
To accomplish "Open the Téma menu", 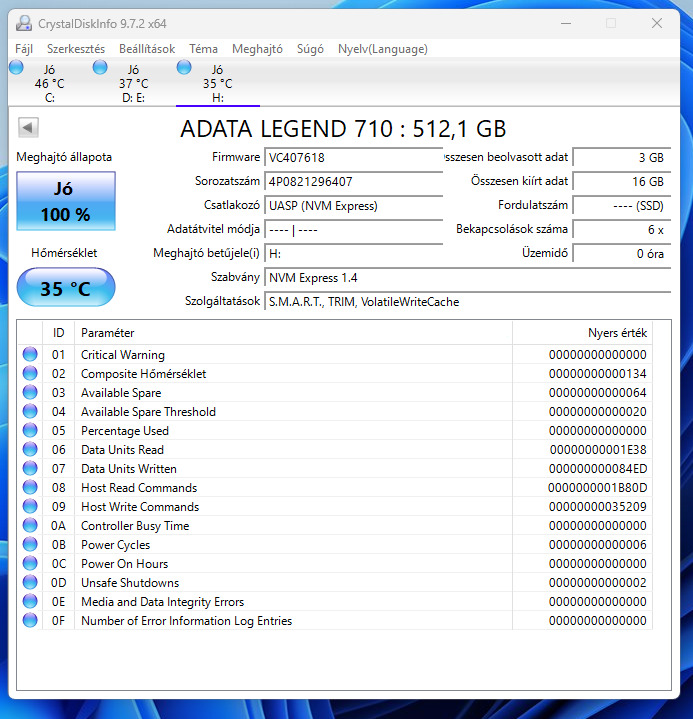I will coord(203,49).
